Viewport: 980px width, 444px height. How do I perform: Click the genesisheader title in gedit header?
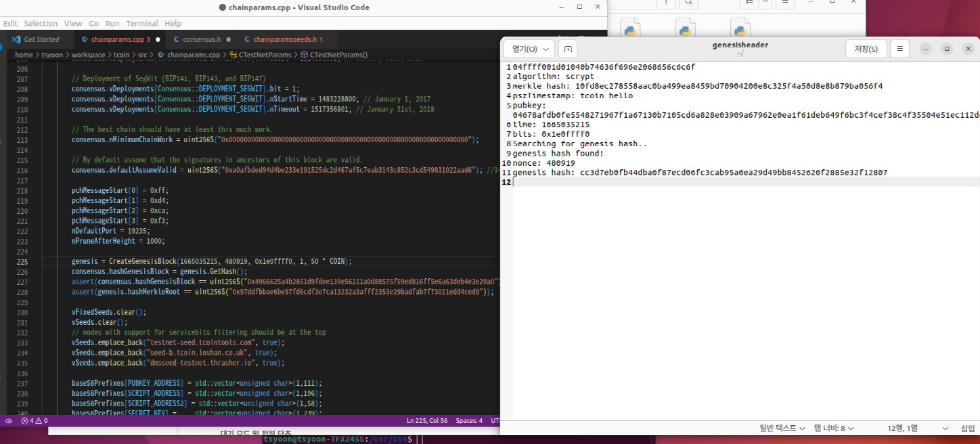(x=740, y=45)
